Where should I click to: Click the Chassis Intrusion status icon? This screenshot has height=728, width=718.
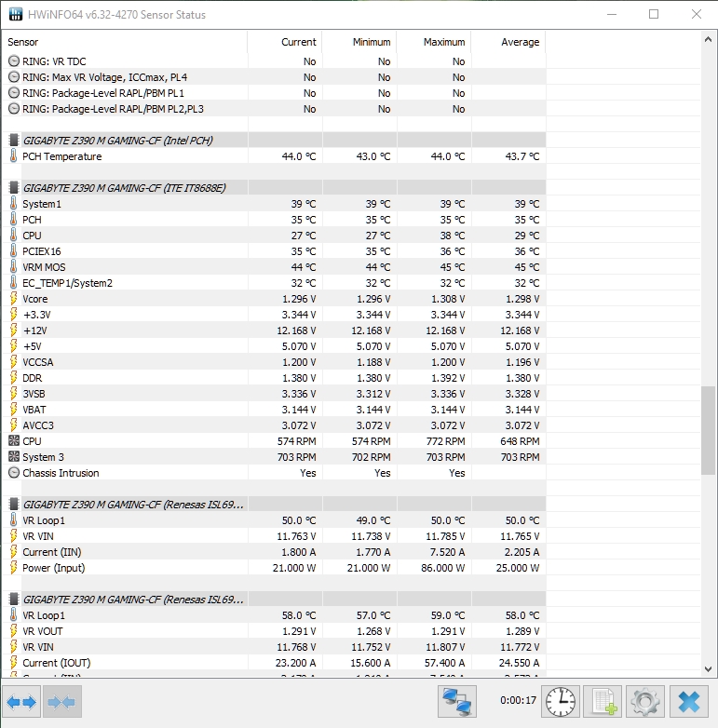14,473
